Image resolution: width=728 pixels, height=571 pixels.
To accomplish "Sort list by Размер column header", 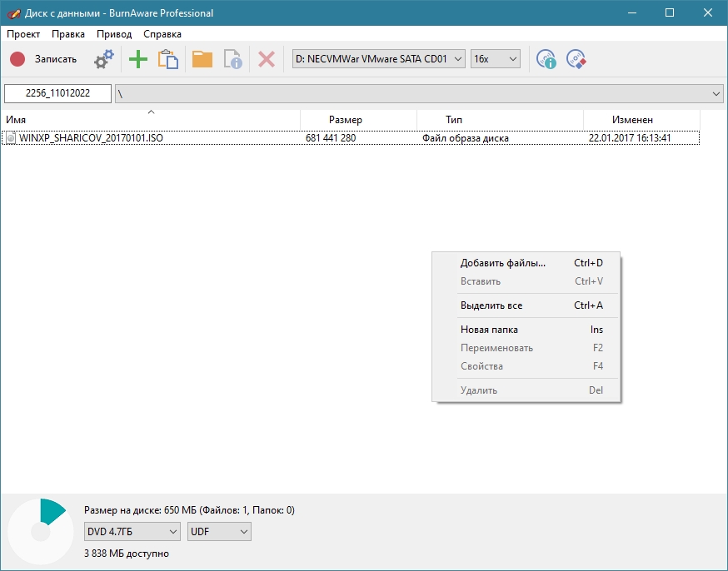I will point(346,120).
